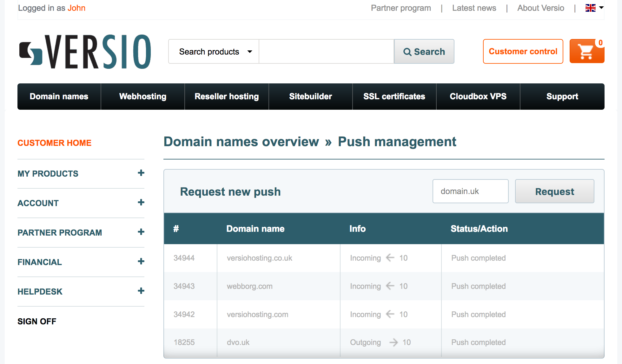Click Status/Action column header
The image size is (622, 364).
coord(479,229)
